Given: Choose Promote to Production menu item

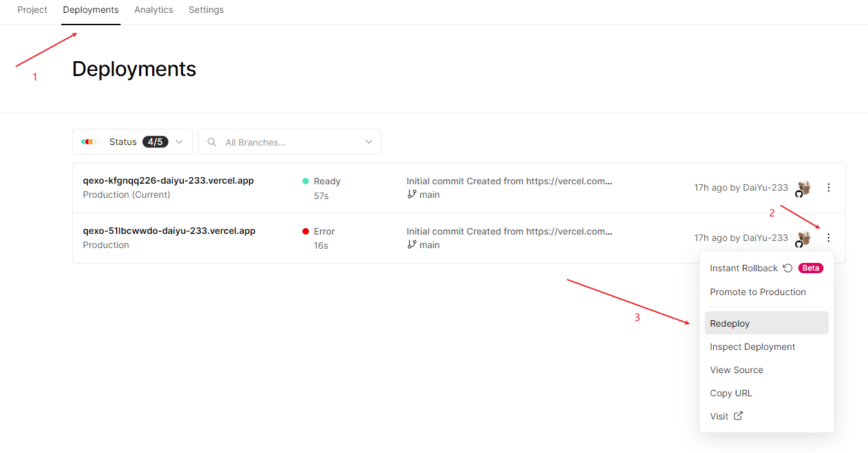Looking at the screenshot, I should click(758, 292).
